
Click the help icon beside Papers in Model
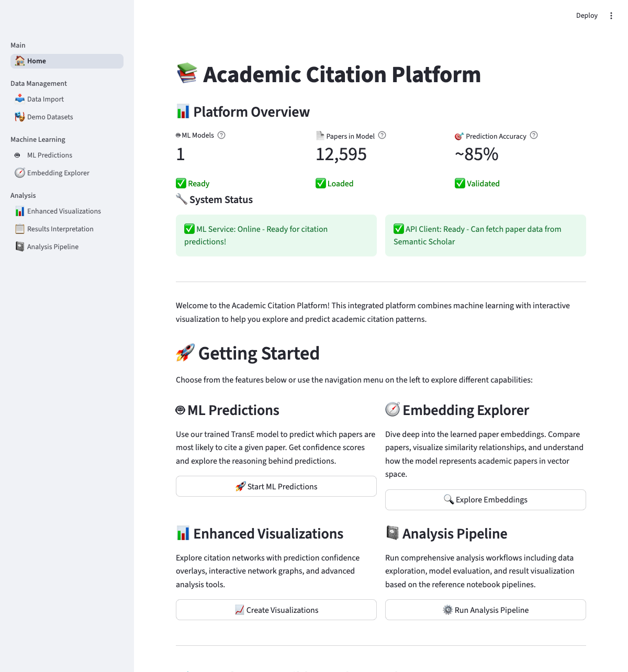click(x=382, y=135)
